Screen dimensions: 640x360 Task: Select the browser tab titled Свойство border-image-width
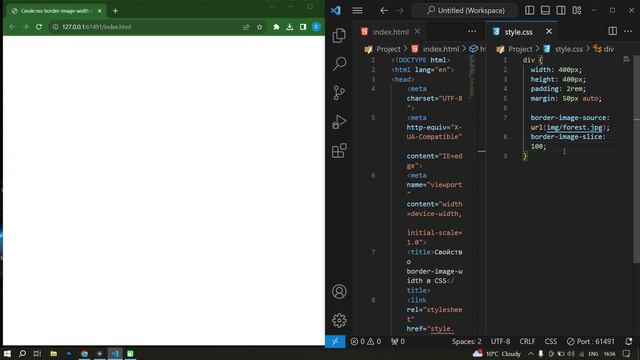[x=56, y=11]
